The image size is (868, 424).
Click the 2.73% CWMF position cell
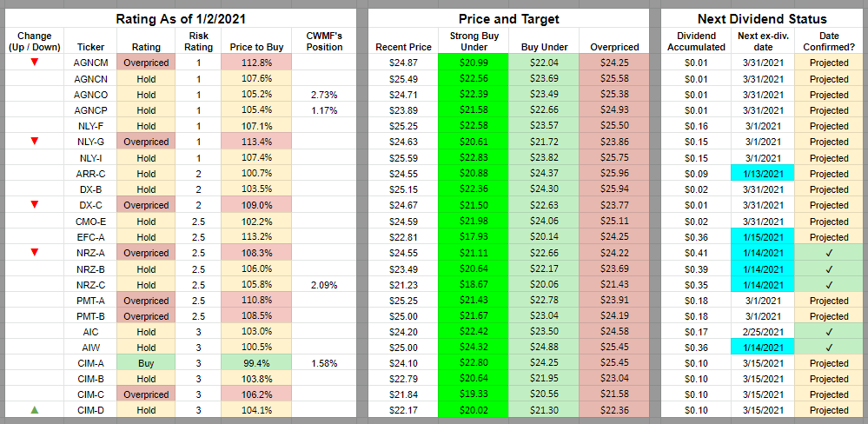pyautogui.click(x=325, y=94)
